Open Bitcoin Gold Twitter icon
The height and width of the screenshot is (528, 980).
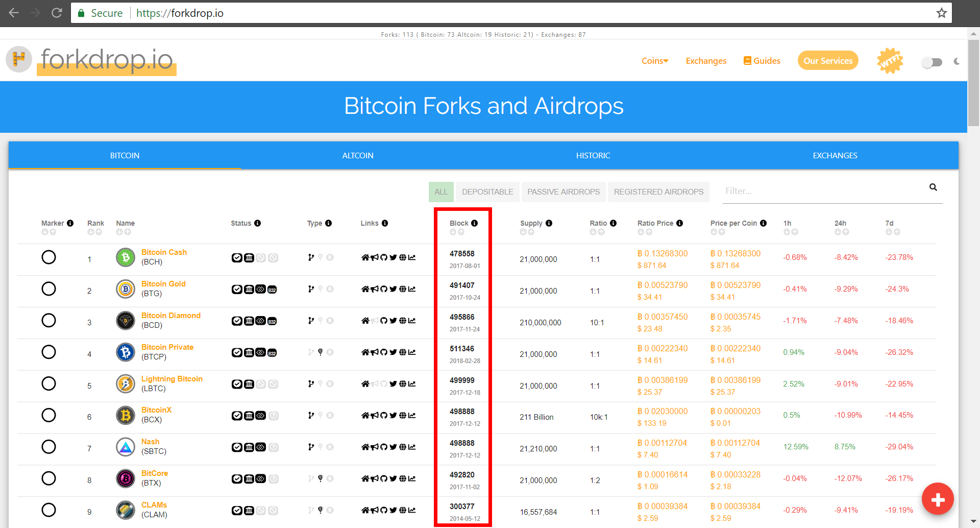[393, 289]
